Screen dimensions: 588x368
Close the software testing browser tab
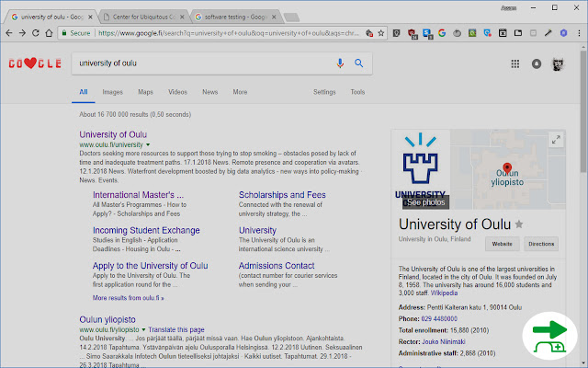tap(274, 17)
